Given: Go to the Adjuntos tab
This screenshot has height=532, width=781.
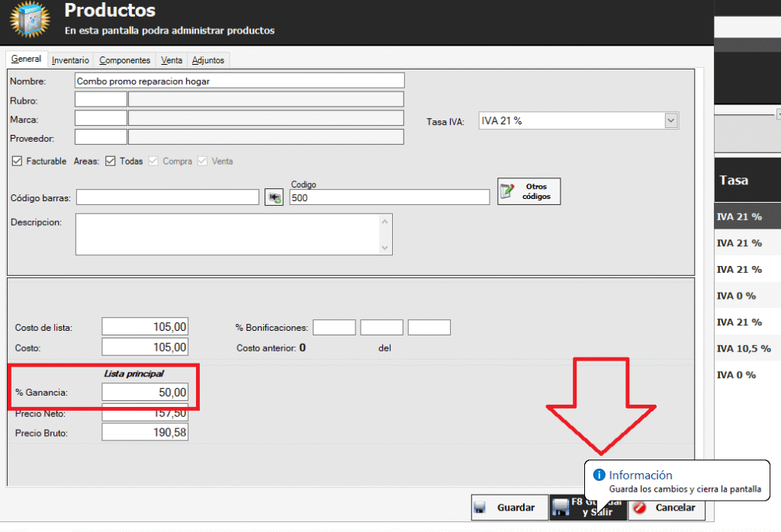Looking at the screenshot, I should [207, 60].
